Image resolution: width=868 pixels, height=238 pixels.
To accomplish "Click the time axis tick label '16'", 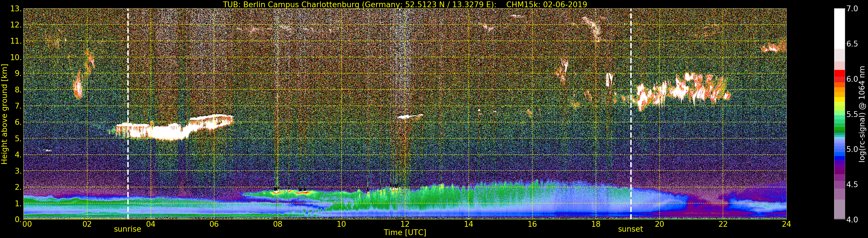I will click(532, 224).
